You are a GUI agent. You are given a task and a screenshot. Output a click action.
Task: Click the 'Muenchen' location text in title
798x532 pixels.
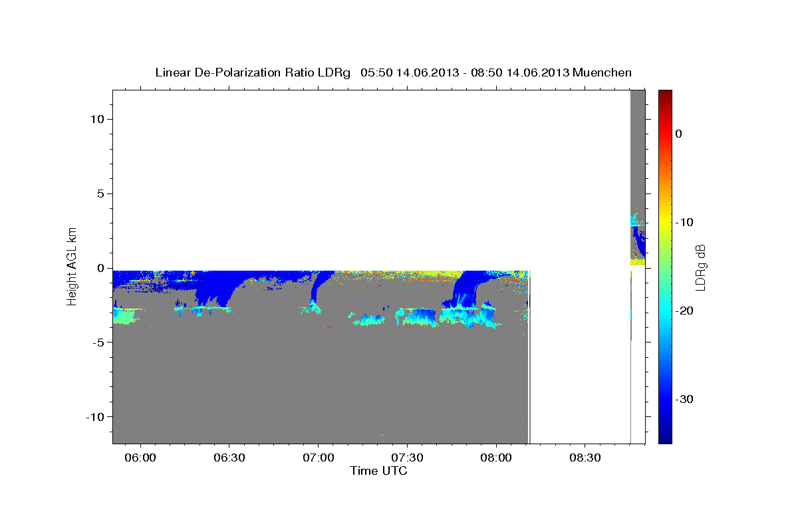point(602,72)
